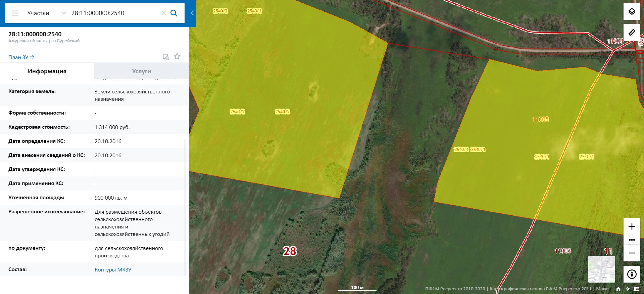
Task: Click the address Амурская область, р-н Бурейский
Action: pos(44,41)
